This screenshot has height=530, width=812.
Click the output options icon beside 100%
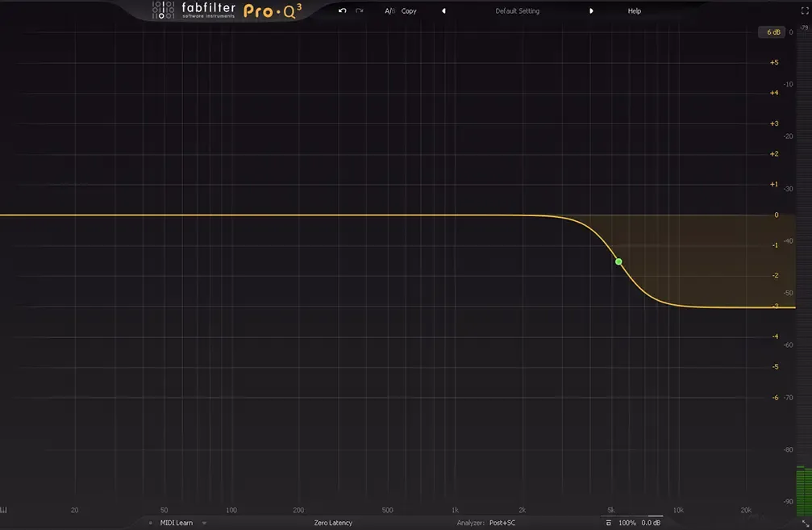point(609,523)
